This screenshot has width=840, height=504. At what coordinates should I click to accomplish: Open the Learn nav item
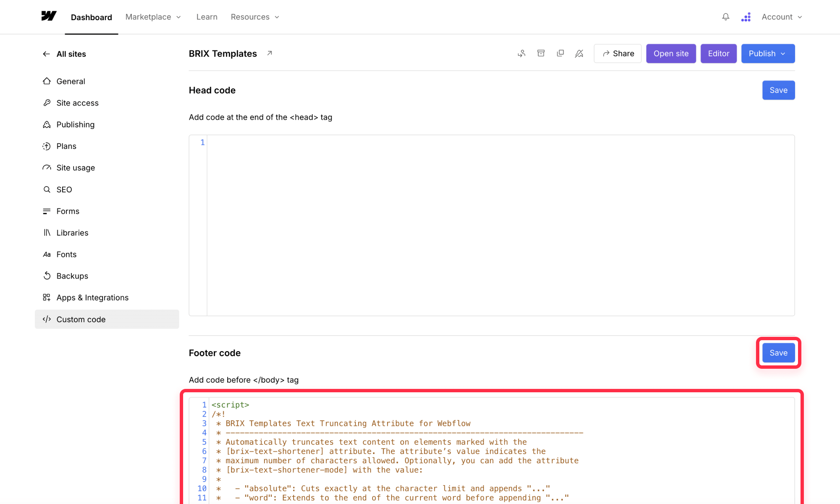click(207, 17)
